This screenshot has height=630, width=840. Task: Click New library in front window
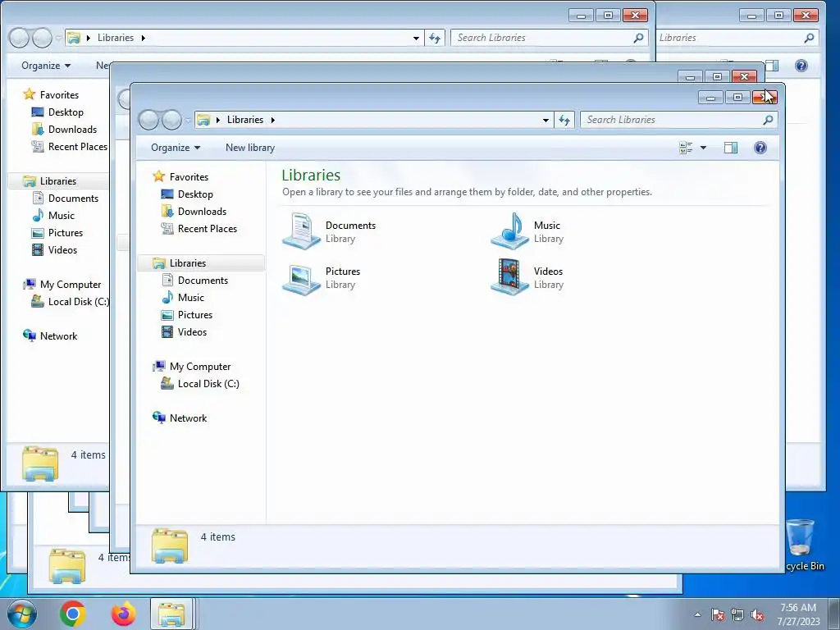[250, 148]
